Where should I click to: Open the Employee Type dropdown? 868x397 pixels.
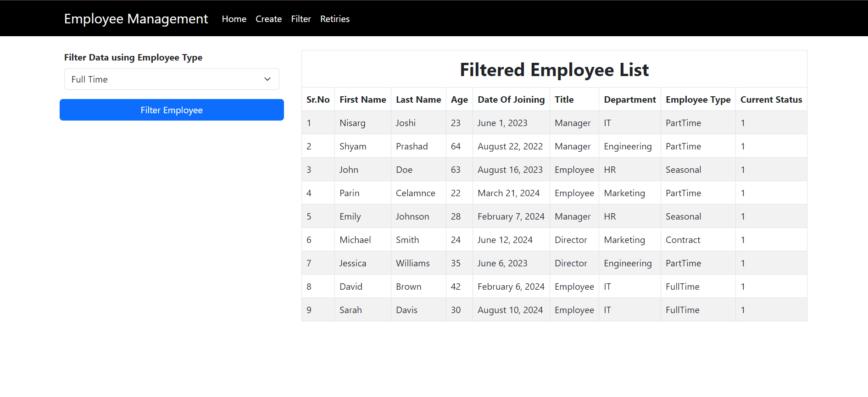pyautogui.click(x=171, y=79)
